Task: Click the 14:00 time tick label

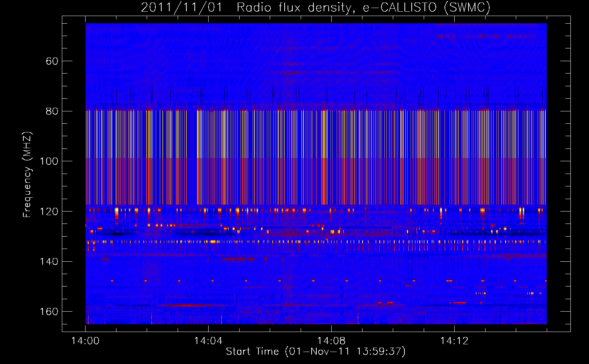Action: (x=85, y=341)
